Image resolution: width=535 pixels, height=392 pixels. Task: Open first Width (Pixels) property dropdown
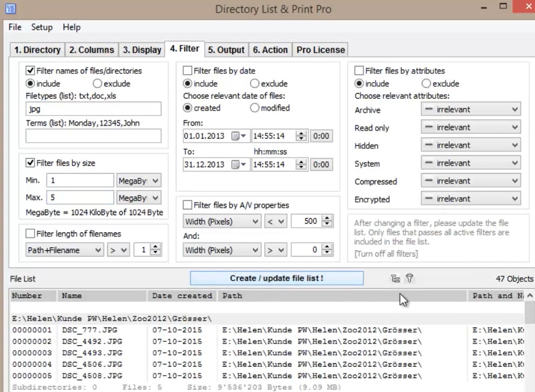[x=222, y=222]
